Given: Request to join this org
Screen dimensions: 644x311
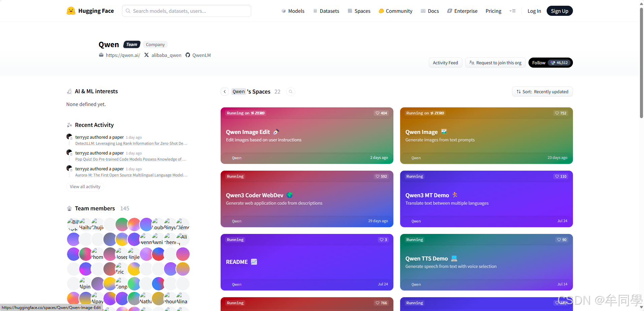Looking at the screenshot, I should click(x=495, y=63).
